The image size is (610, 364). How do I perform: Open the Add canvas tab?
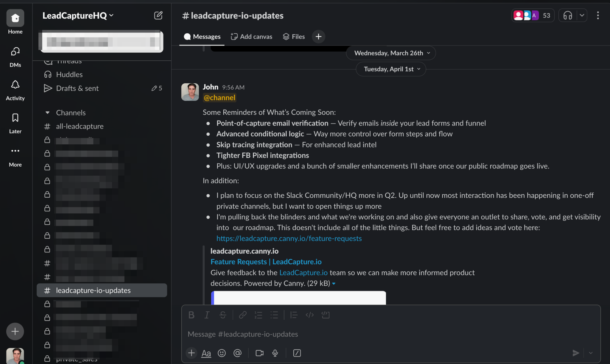click(252, 36)
